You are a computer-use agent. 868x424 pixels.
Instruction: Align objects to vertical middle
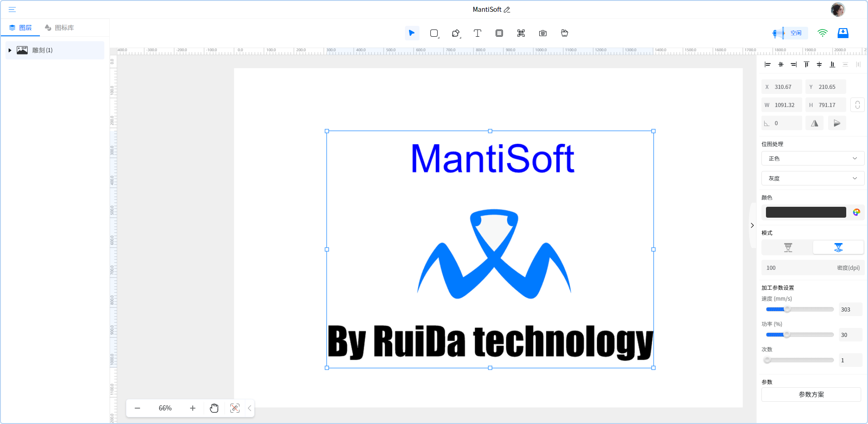819,64
